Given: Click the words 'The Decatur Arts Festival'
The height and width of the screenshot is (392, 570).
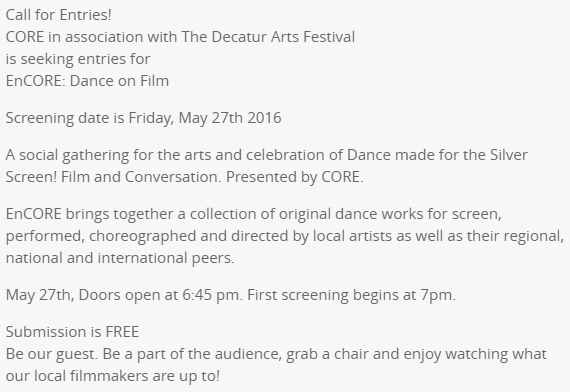Looking at the screenshot, I should tap(268, 37).
